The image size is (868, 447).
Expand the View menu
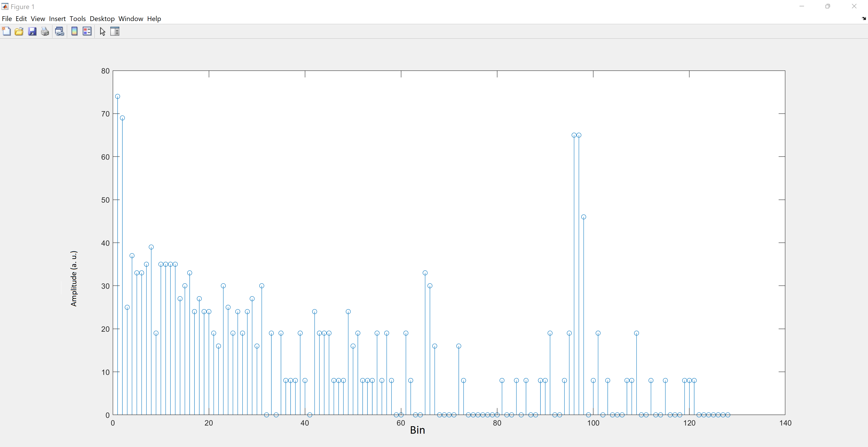click(38, 19)
